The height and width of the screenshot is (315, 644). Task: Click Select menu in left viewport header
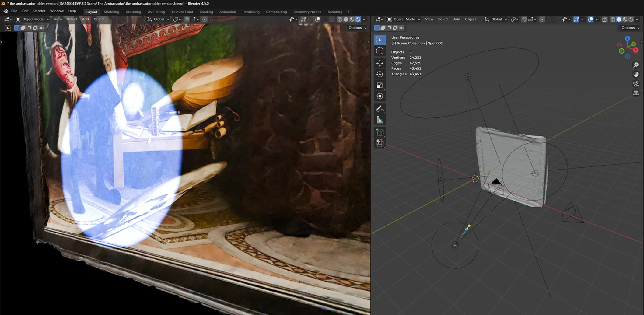72,19
